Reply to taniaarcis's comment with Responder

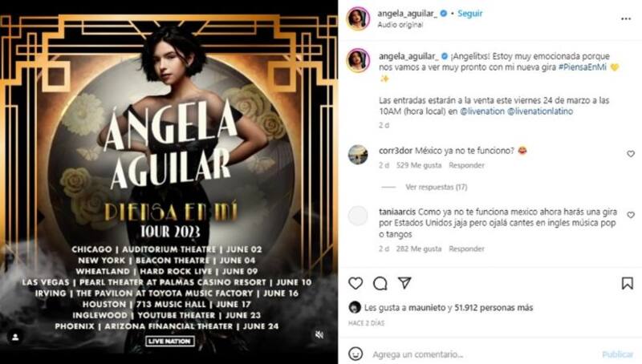point(466,249)
